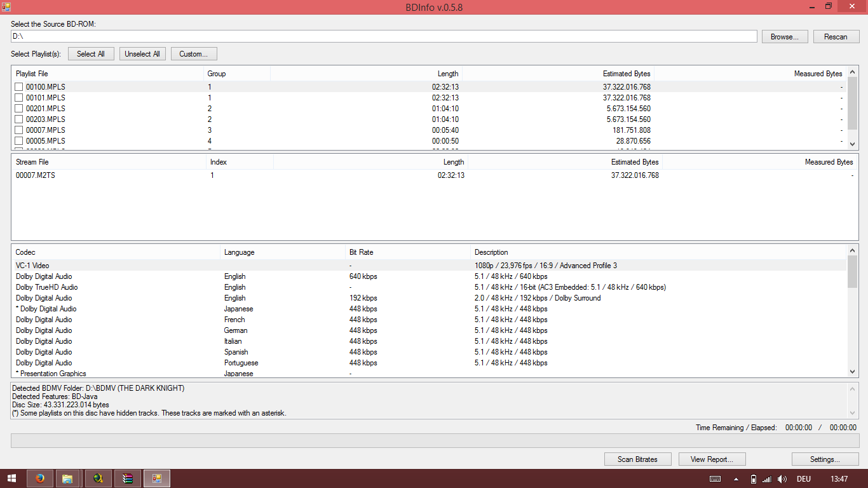
Task: Click the Disc Size line in log
Action: tap(60, 405)
